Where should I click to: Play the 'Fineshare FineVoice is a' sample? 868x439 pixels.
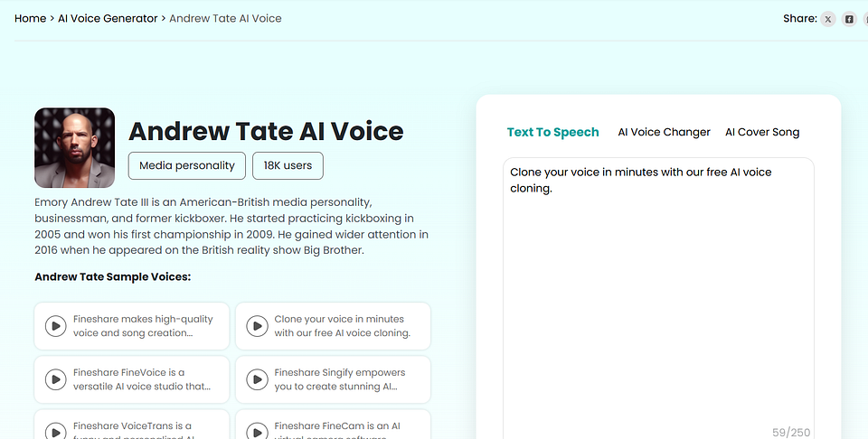(x=55, y=379)
